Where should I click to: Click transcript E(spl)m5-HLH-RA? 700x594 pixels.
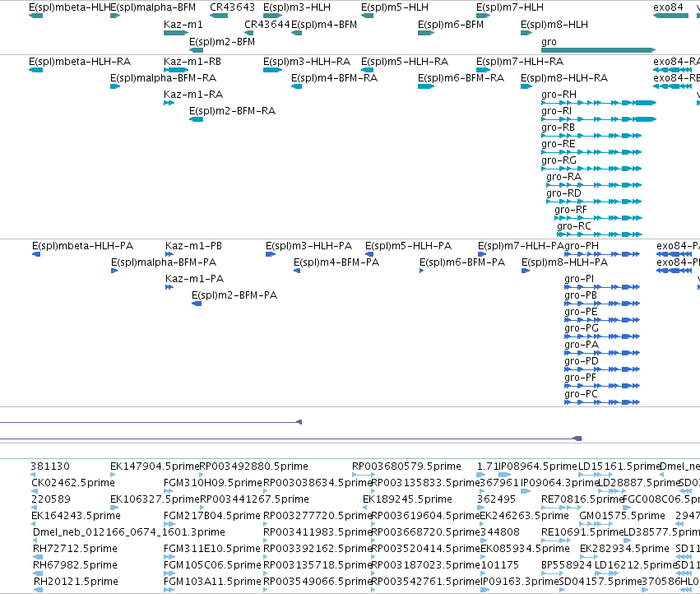click(405, 61)
